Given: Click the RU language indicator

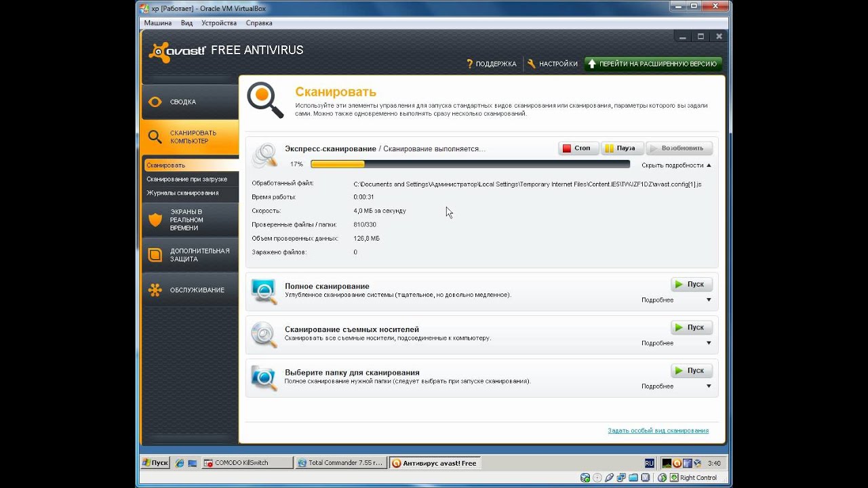Looking at the screenshot, I should (x=650, y=464).
